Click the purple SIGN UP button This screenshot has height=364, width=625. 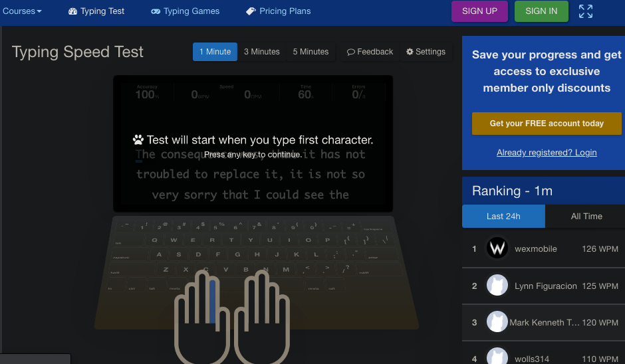coord(479,11)
